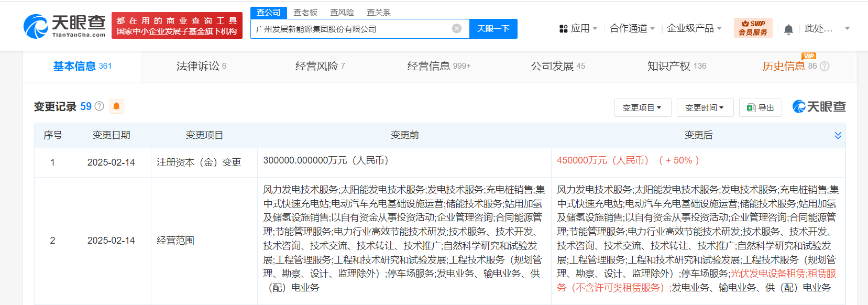Switch to the 经营信息 tab
868x305 pixels.
point(439,66)
